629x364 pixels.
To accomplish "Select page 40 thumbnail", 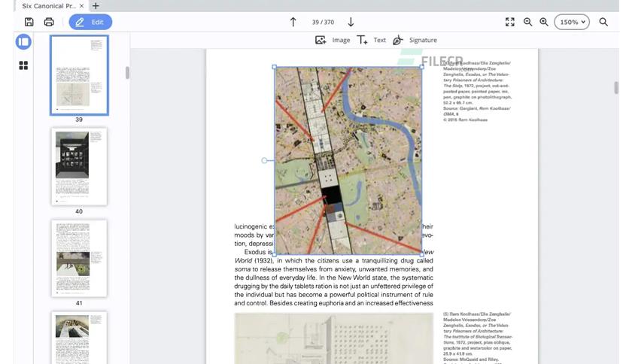I will pyautogui.click(x=79, y=167).
